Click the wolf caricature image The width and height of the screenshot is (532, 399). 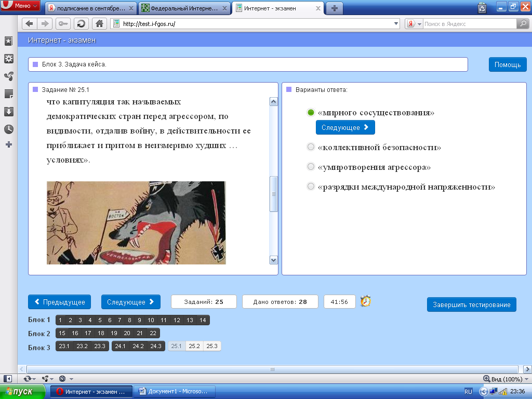(136, 222)
